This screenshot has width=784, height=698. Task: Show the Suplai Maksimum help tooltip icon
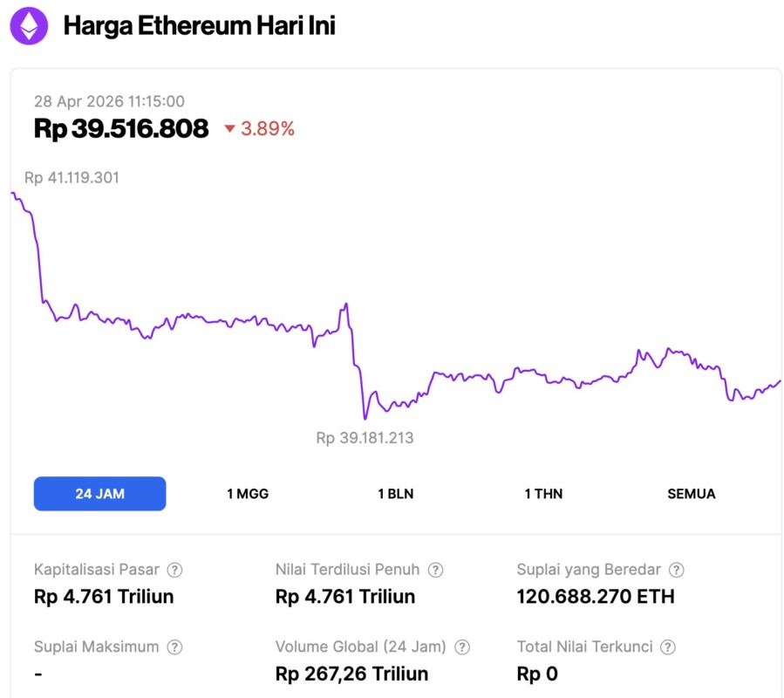coord(174,647)
